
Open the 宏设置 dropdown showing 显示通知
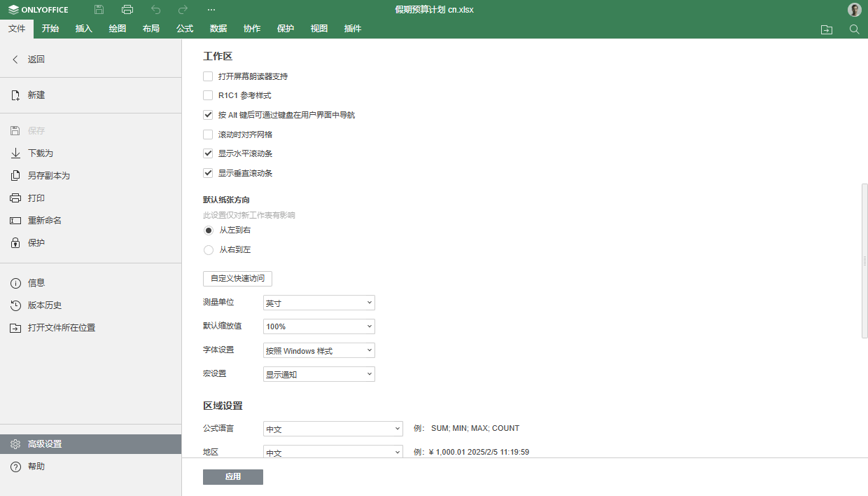(318, 373)
